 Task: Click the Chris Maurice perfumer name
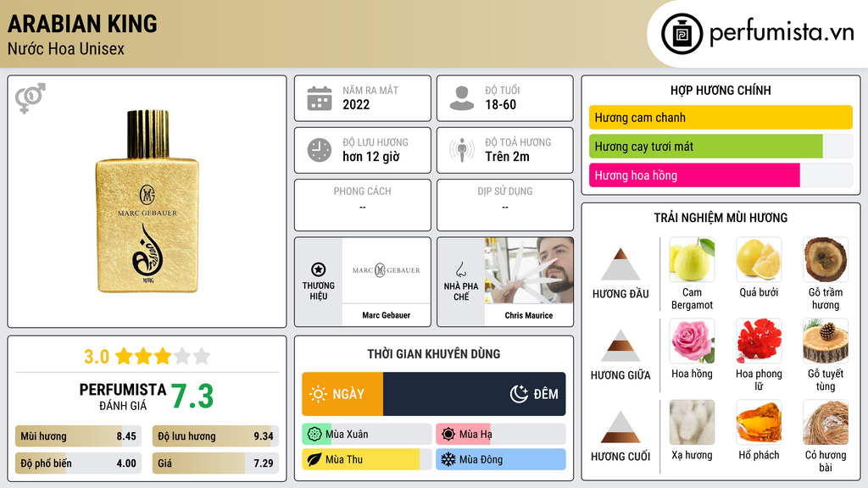point(529,315)
